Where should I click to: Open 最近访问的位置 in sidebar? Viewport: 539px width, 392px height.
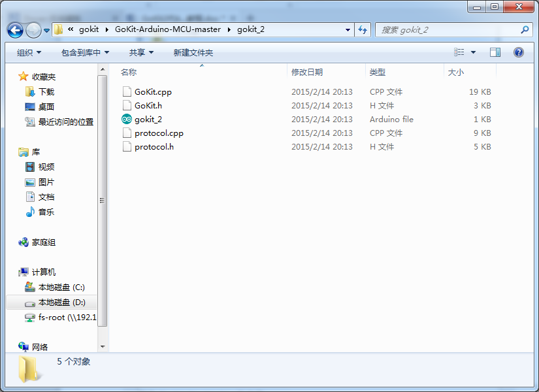59,122
